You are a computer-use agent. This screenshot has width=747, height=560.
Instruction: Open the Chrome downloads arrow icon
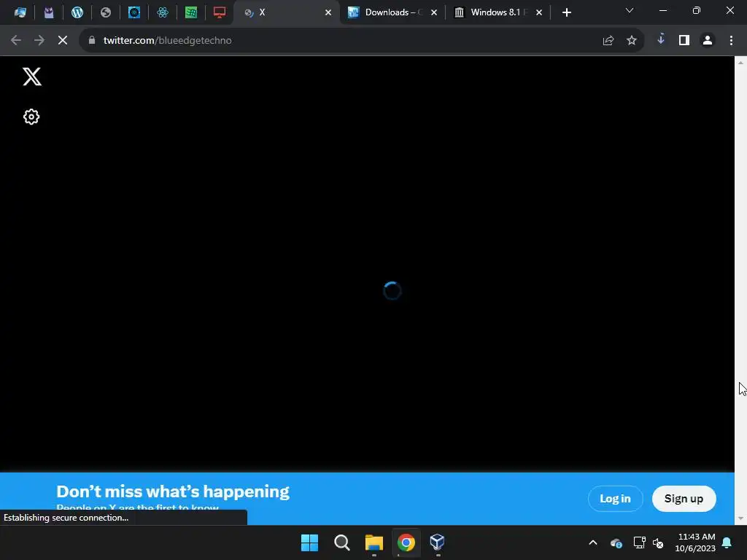pos(661,39)
